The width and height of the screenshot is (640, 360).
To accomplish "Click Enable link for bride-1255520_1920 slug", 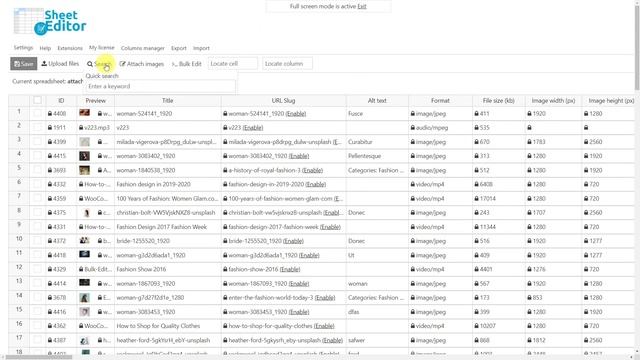I will point(293,241).
